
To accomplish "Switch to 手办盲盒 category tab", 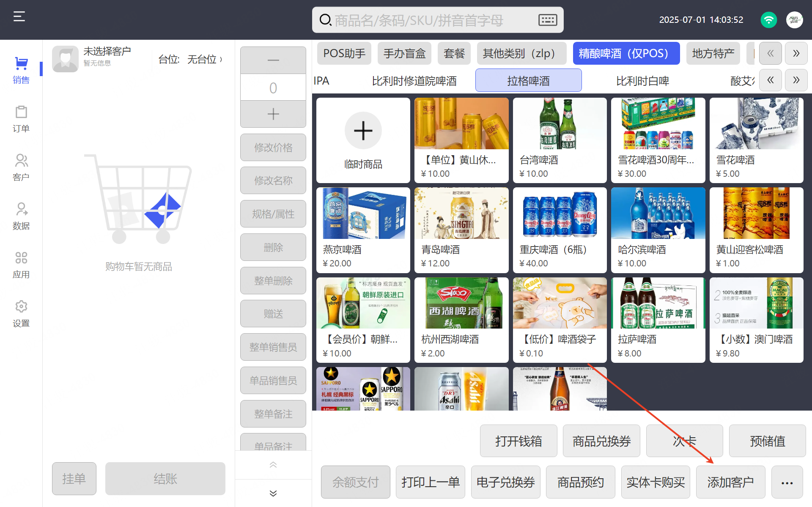I will pos(404,53).
